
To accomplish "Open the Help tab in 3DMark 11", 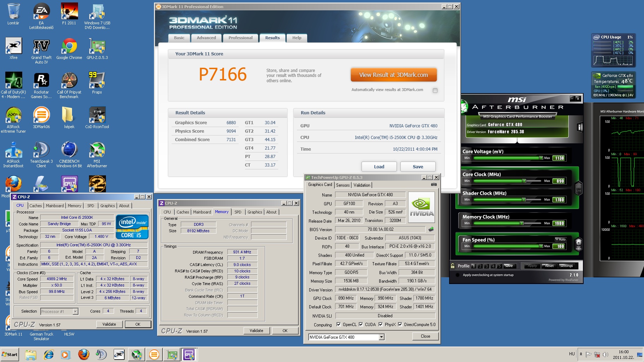I will (x=297, y=38).
